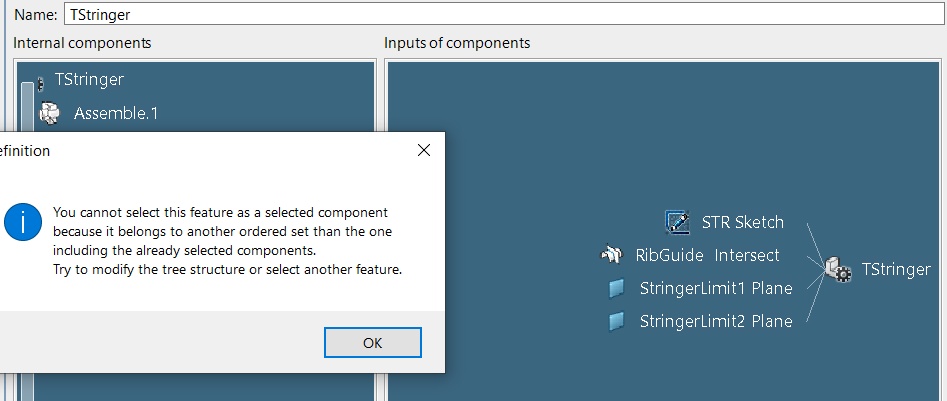Click the Name field containing TStringer
The image size is (947, 401).
point(504,14)
